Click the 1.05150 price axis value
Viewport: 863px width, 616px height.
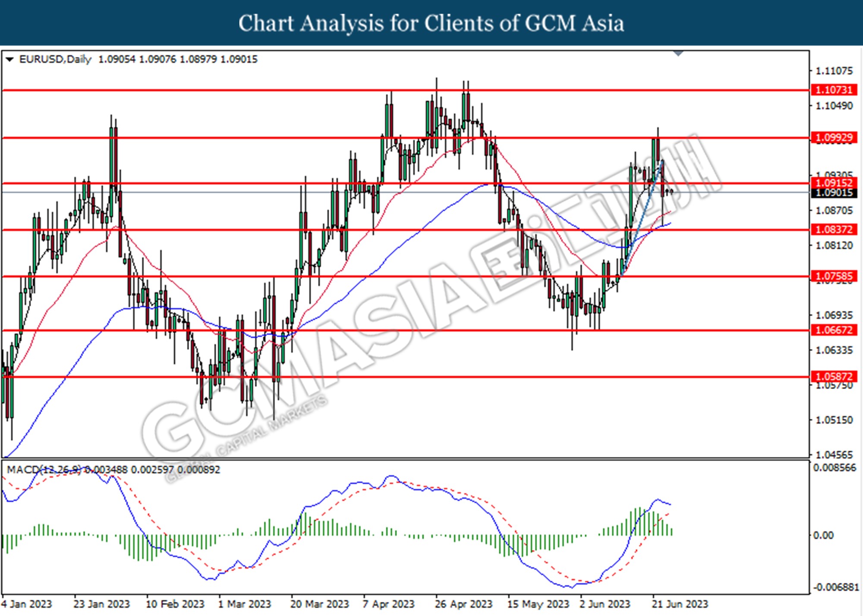pos(834,420)
